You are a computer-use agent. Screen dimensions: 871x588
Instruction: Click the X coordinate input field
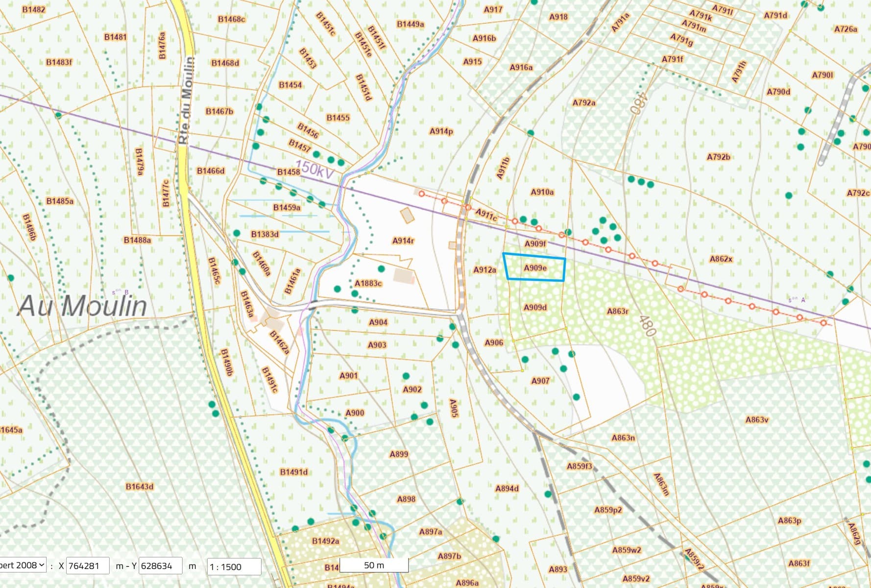click(87, 566)
